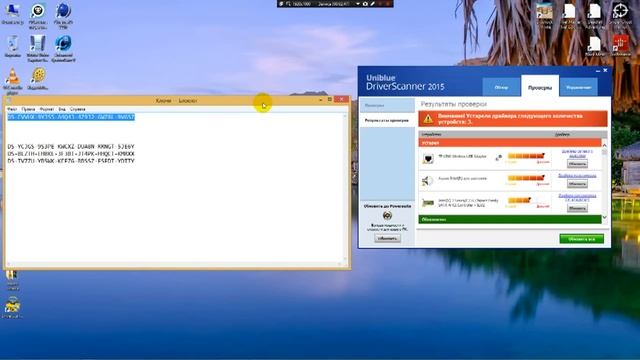Click the PCI controller card icon in DriverScanner

pos(428,202)
